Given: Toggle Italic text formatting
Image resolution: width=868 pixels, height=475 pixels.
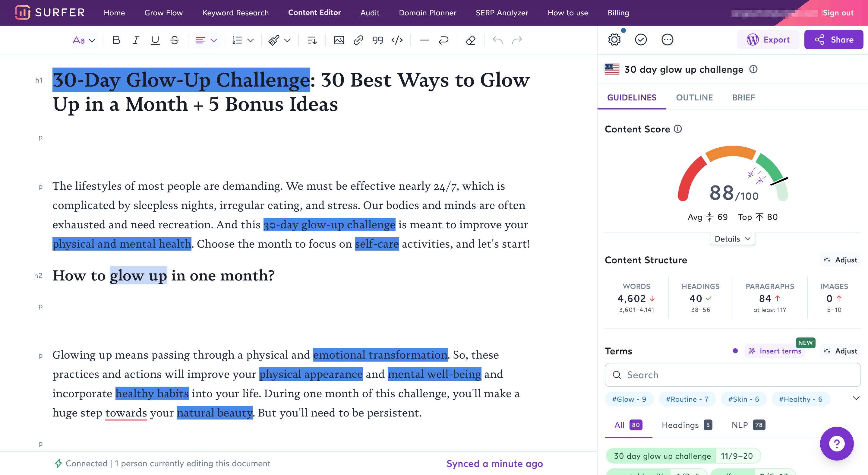Looking at the screenshot, I should (136, 40).
